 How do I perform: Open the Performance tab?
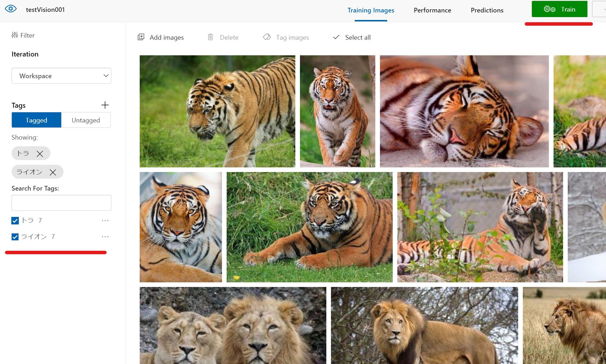pyautogui.click(x=432, y=10)
